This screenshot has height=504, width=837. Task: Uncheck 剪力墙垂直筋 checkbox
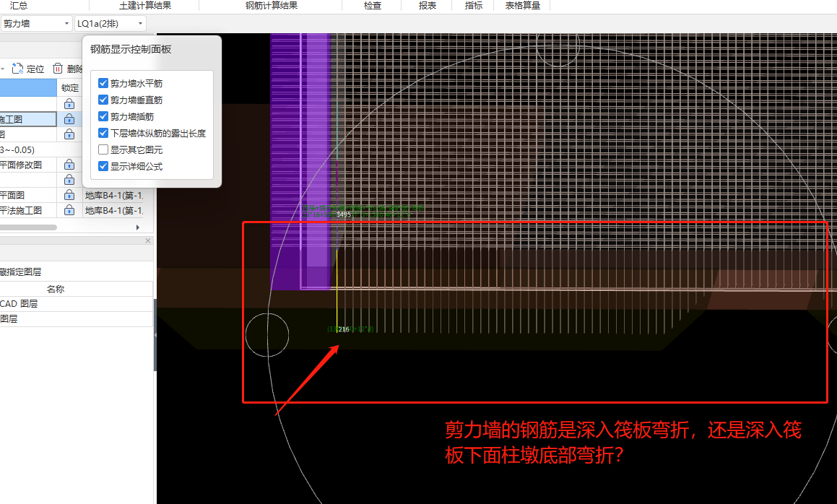103,100
